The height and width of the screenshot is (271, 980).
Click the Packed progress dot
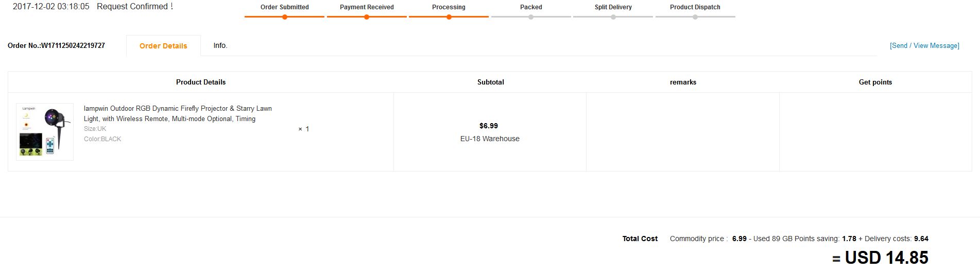pyautogui.click(x=531, y=17)
